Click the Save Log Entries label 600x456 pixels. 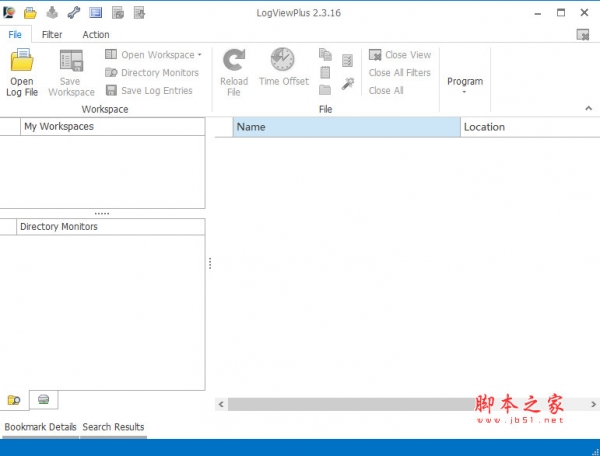[157, 91]
